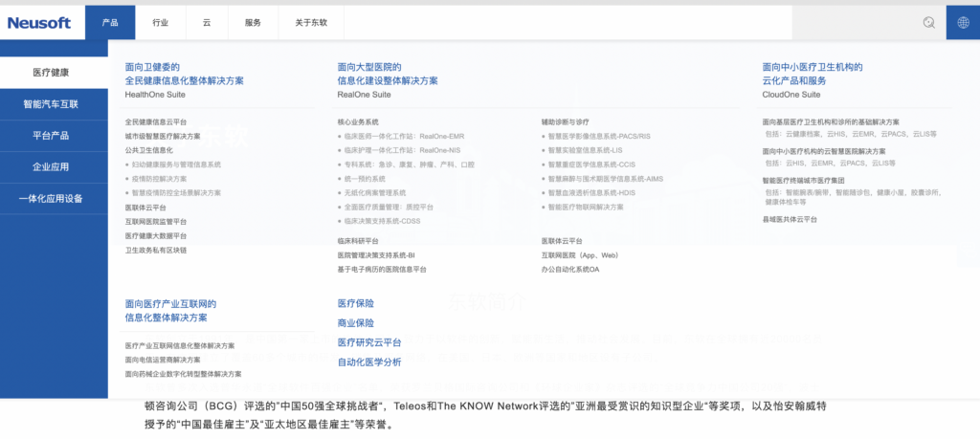
Task: Open 全民健康信息化整体解决方案 heading link
Action: (x=185, y=81)
